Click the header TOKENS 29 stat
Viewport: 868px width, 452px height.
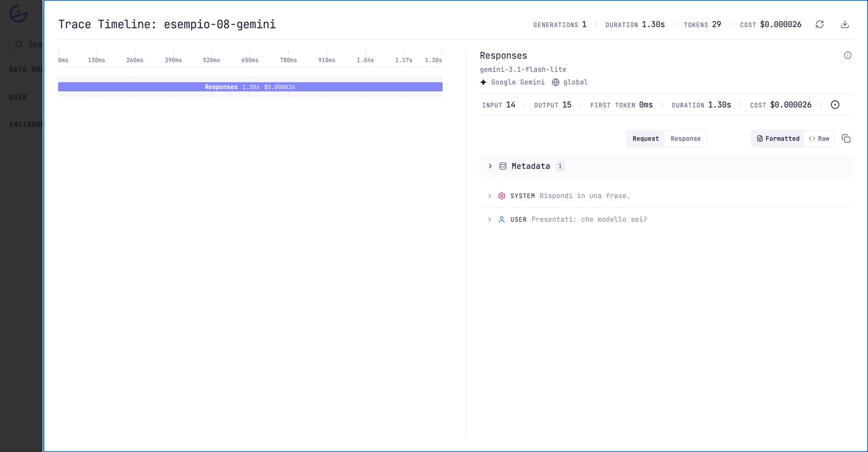(703, 25)
